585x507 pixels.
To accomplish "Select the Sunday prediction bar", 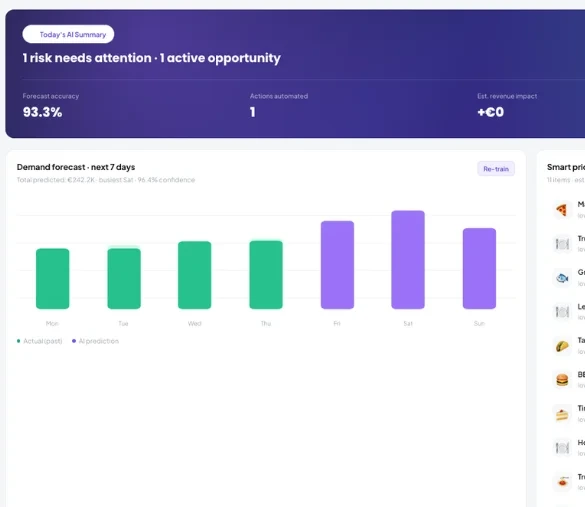I will pos(479,268).
